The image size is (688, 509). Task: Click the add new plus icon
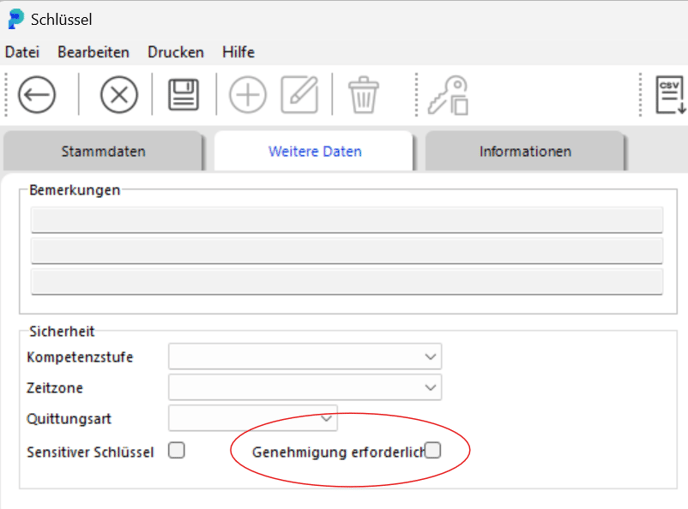pyautogui.click(x=248, y=95)
